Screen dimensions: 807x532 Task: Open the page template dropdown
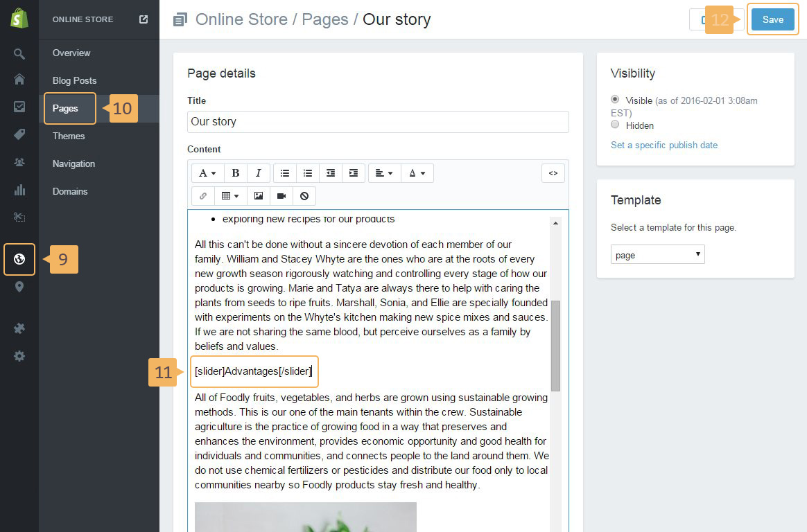pyautogui.click(x=657, y=255)
